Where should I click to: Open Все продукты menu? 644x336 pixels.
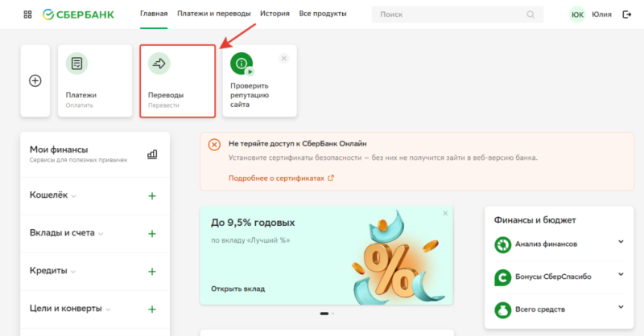[x=323, y=14]
